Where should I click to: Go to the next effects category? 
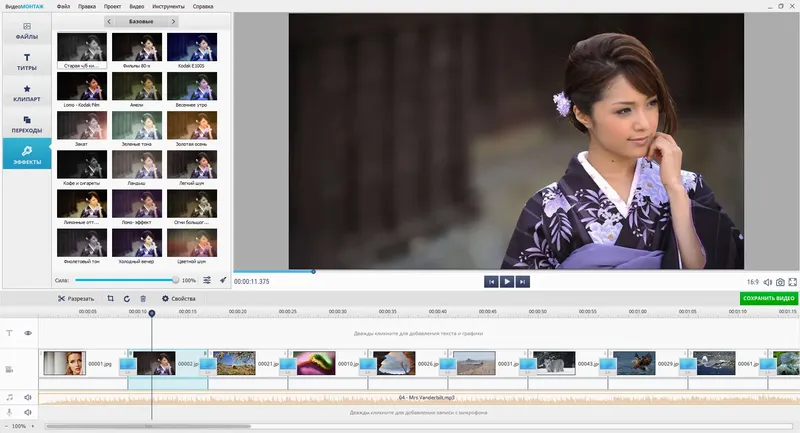(173, 21)
